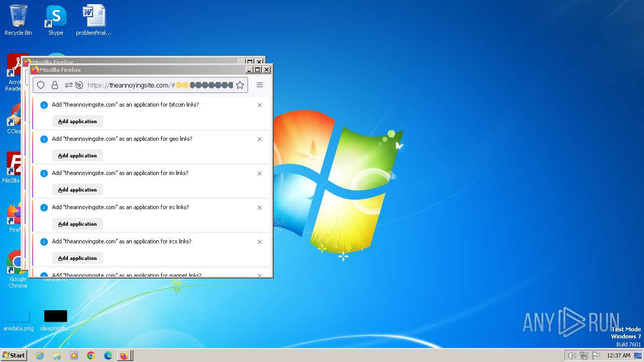Dismiss the im links notification
644x362 pixels.
point(260,173)
